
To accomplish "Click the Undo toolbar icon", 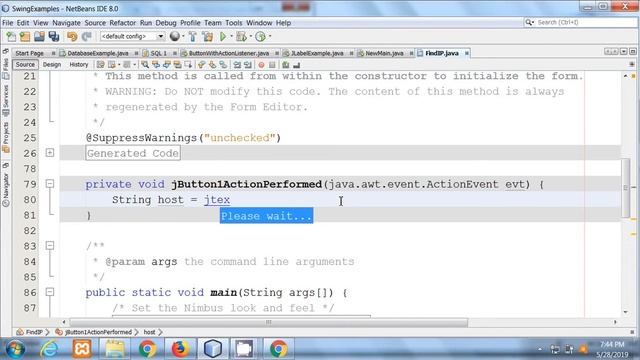I will [x=72, y=37].
